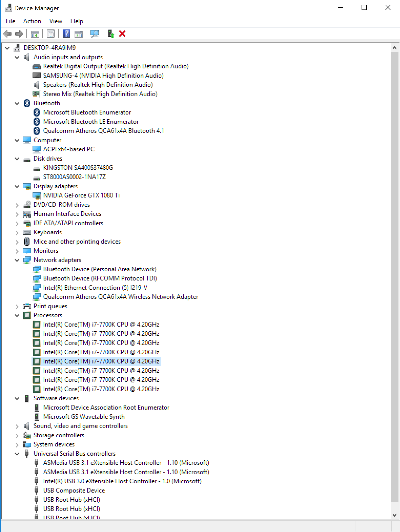Click the scrollbar down arrow
Viewport: 400px width, 532px height.
395,515
